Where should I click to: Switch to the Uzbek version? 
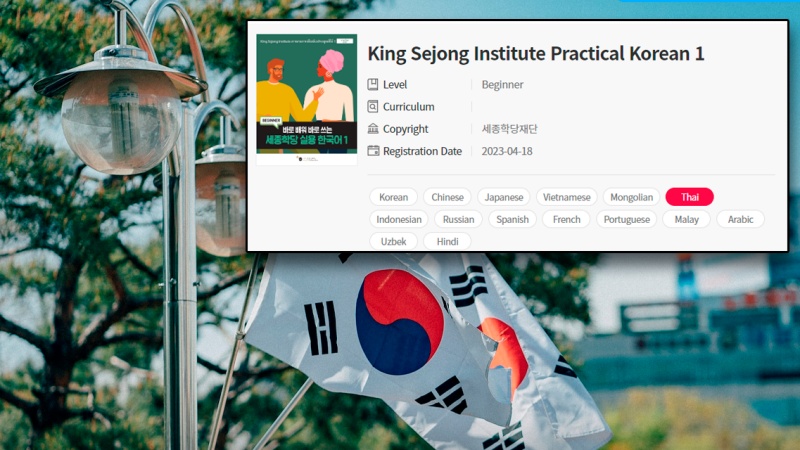tap(393, 241)
